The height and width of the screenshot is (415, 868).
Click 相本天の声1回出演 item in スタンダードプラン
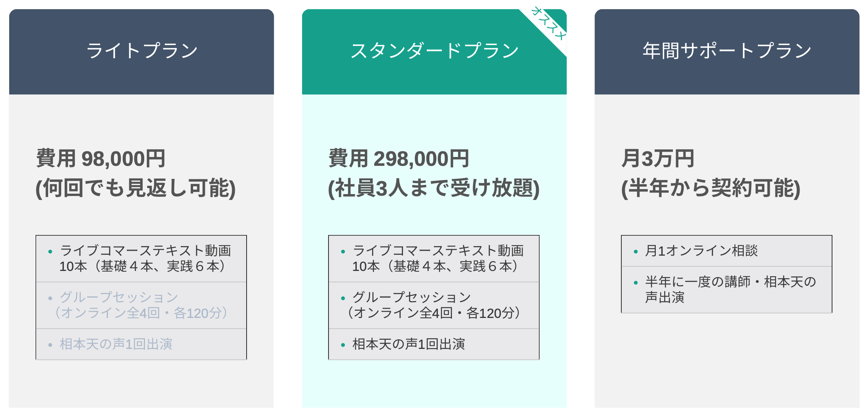click(x=408, y=344)
